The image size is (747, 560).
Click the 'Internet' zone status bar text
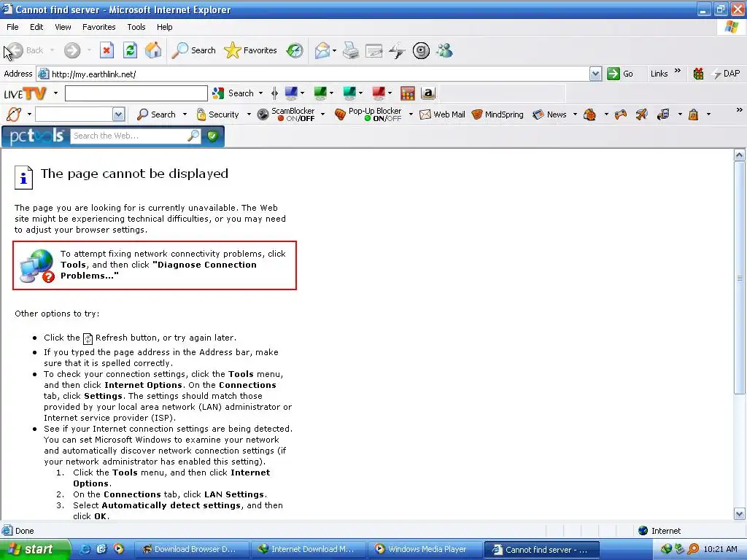pos(665,531)
